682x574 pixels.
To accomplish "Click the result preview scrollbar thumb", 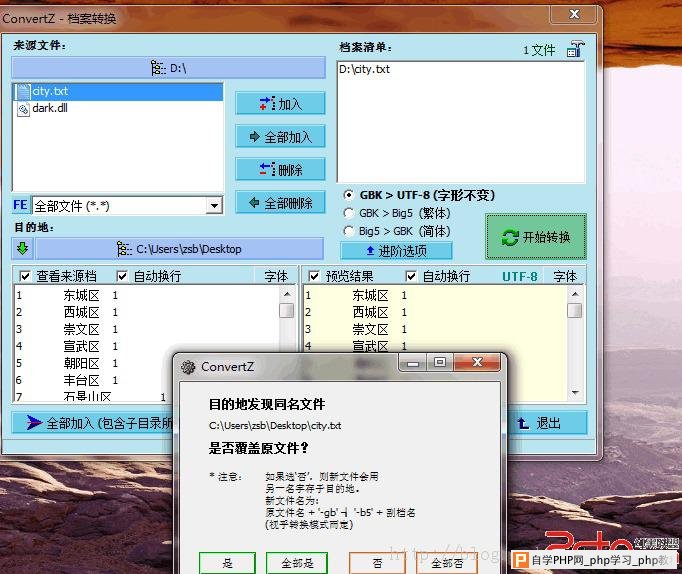I will [575, 310].
